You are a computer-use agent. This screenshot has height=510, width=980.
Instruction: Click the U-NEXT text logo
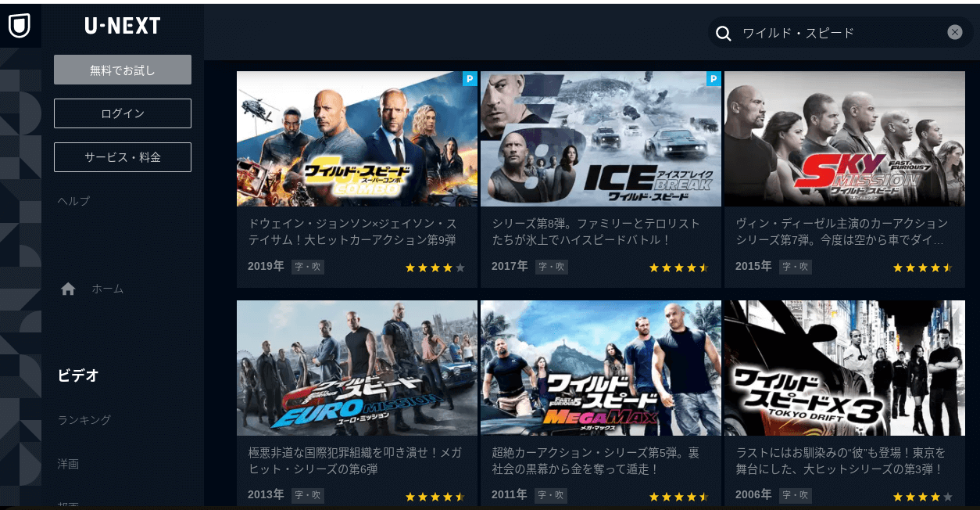click(123, 26)
